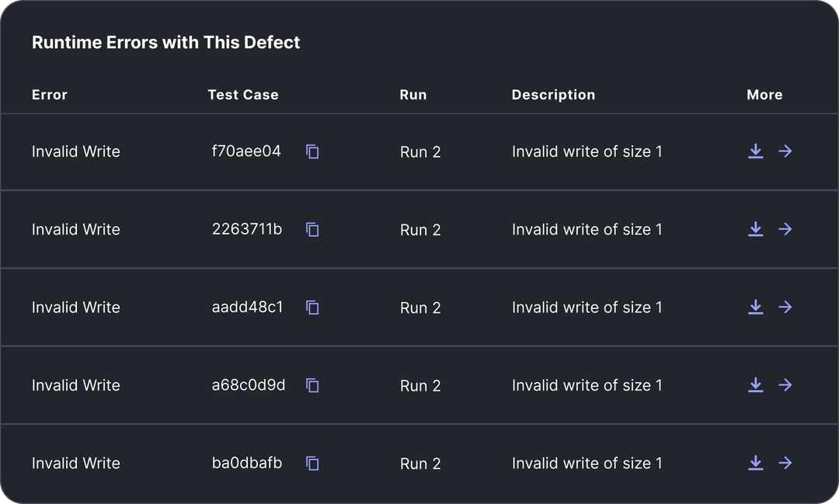Download the f70aee04 error report

(756, 151)
